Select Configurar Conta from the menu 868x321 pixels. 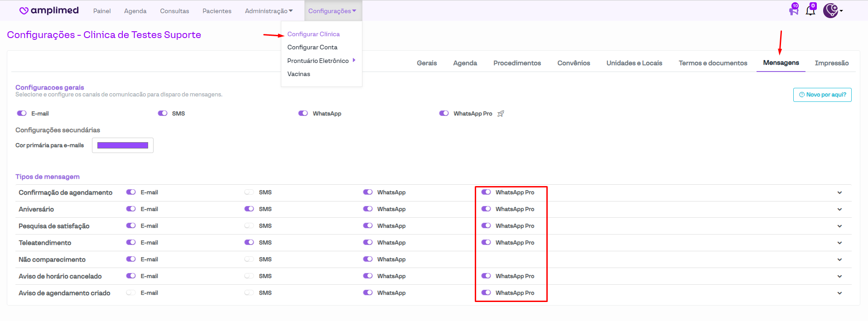[x=312, y=47]
